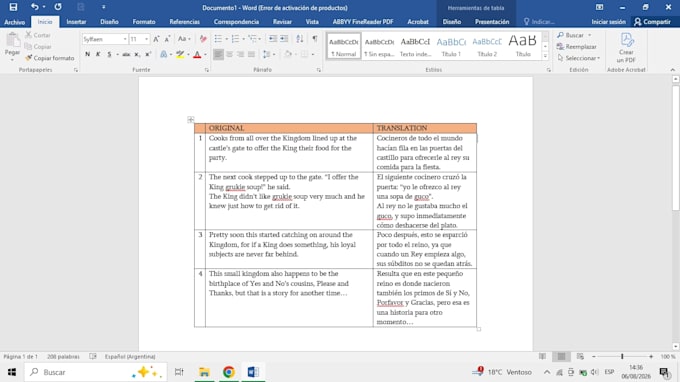This screenshot has height=382, width=680.
Task: Open Windows Start menu
Action: tap(12, 372)
